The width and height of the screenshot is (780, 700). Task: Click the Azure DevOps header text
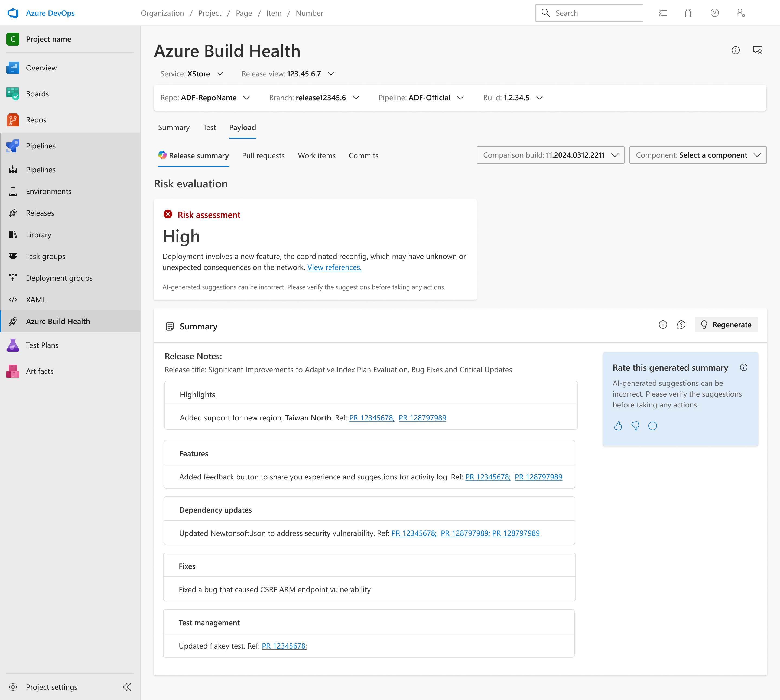click(50, 13)
